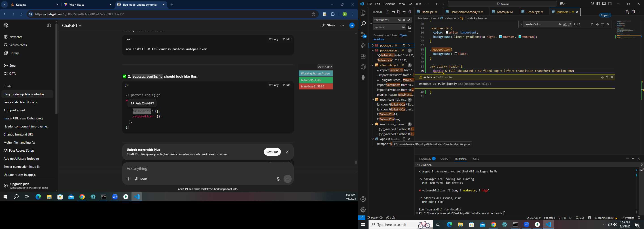The height and width of the screenshot is (229, 644).
Task: Collapse App.css search results group
Action: (373, 139)
